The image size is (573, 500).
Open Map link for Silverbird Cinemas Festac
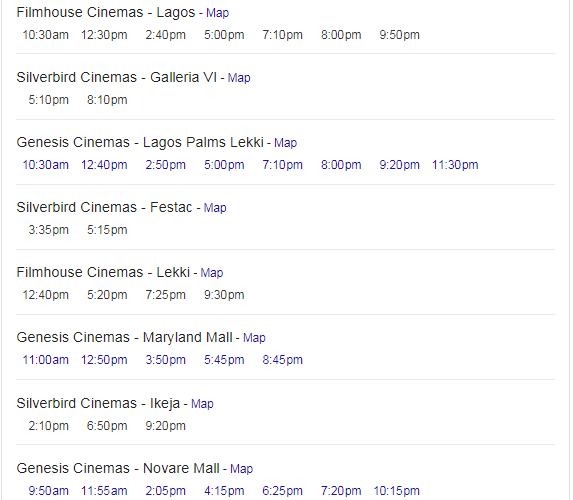(x=215, y=208)
